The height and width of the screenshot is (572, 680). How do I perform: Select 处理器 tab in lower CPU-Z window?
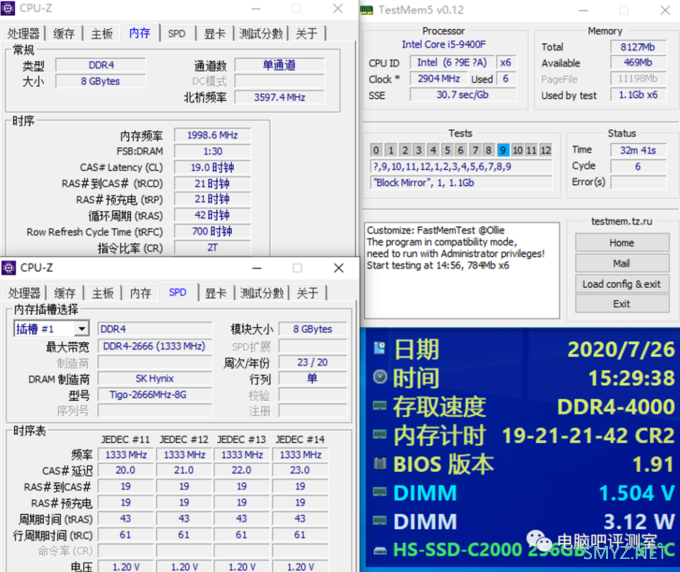[x=24, y=293]
